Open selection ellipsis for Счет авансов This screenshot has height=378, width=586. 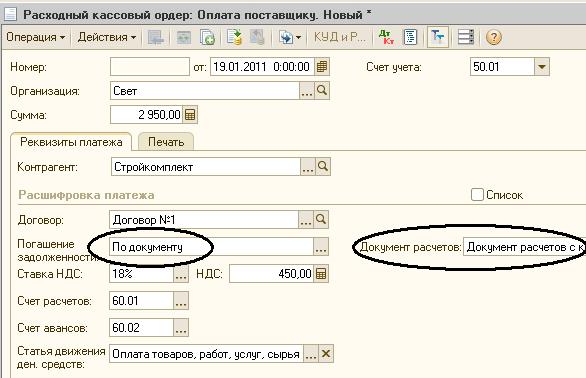pos(181,328)
